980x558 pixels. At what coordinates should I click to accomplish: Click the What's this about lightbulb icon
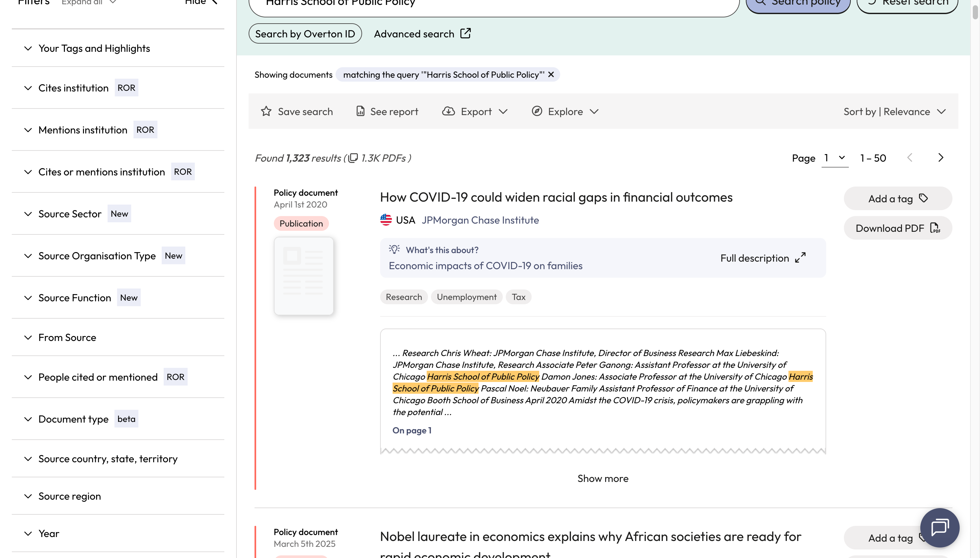(x=394, y=249)
